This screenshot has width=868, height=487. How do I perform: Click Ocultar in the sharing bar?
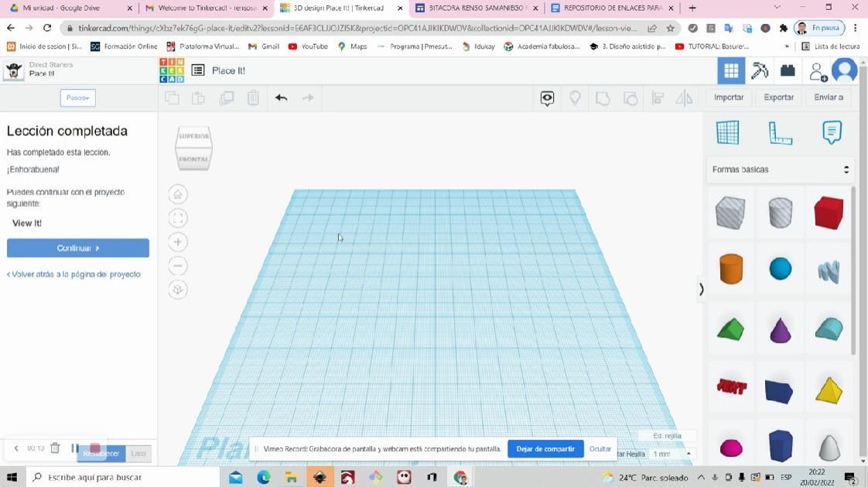(600, 449)
